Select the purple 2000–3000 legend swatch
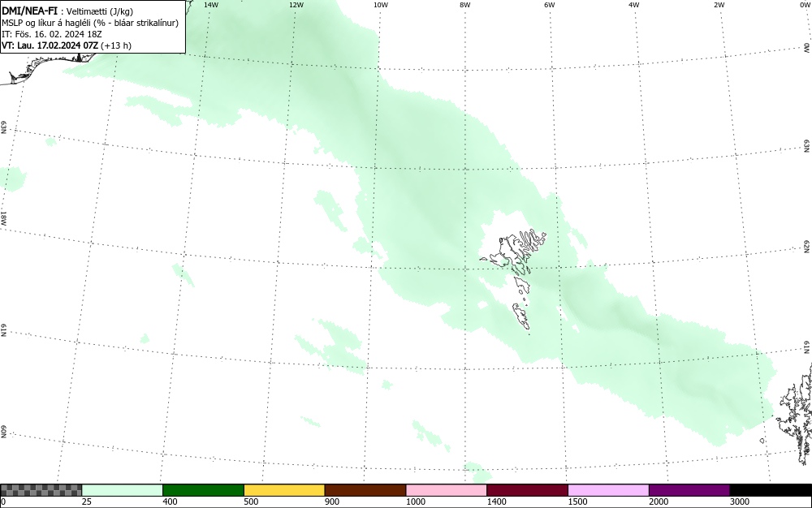 [689, 490]
